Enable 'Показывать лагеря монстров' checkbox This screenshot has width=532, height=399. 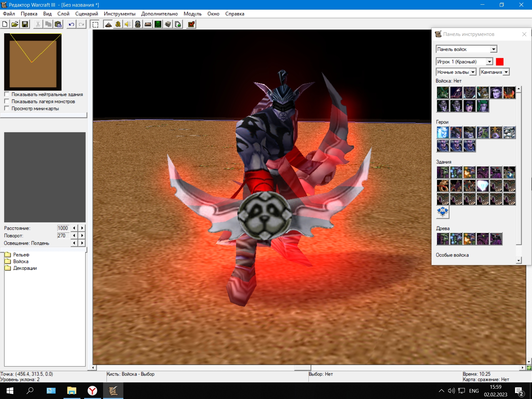[7, 101]
